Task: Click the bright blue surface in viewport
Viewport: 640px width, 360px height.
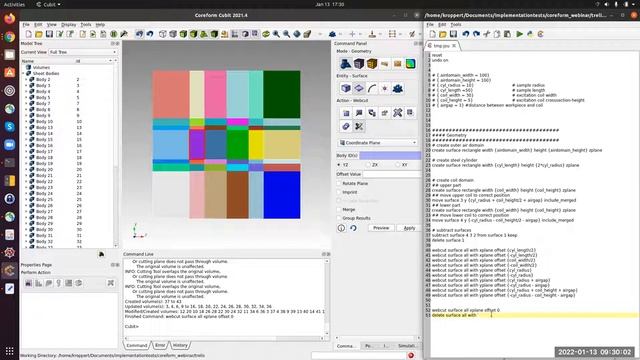Action: pos(282,195)
